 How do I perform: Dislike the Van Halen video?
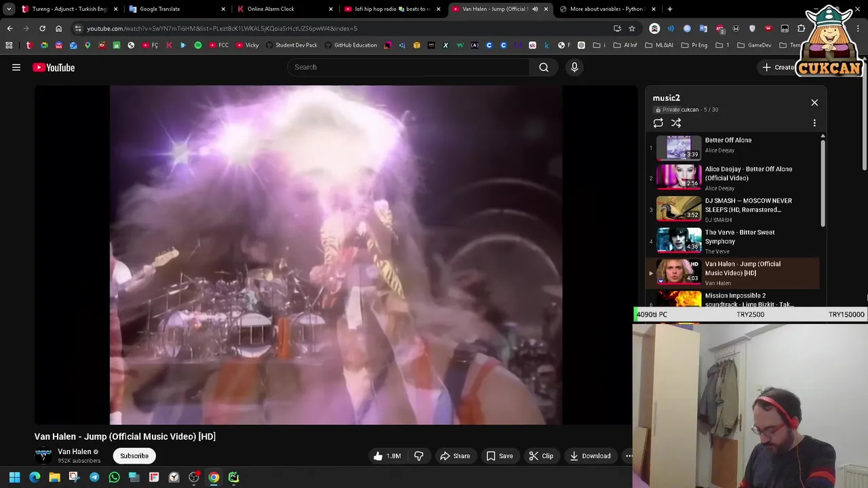(418, 456)
